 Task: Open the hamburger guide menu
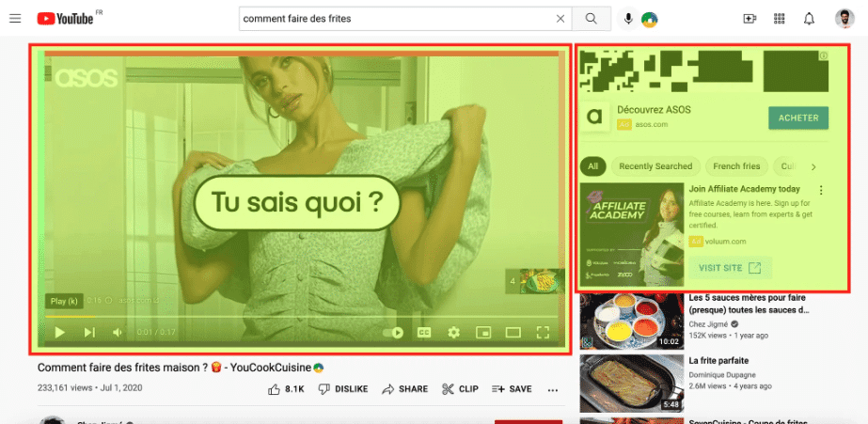pyautogui.click(x=15, y=19)
